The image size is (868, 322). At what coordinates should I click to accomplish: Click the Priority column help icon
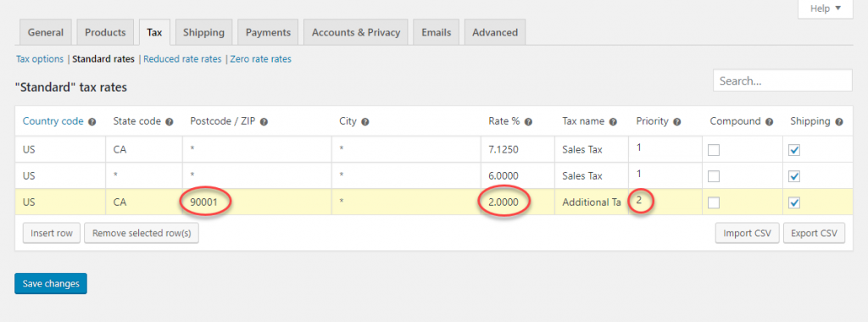(677, 122)
